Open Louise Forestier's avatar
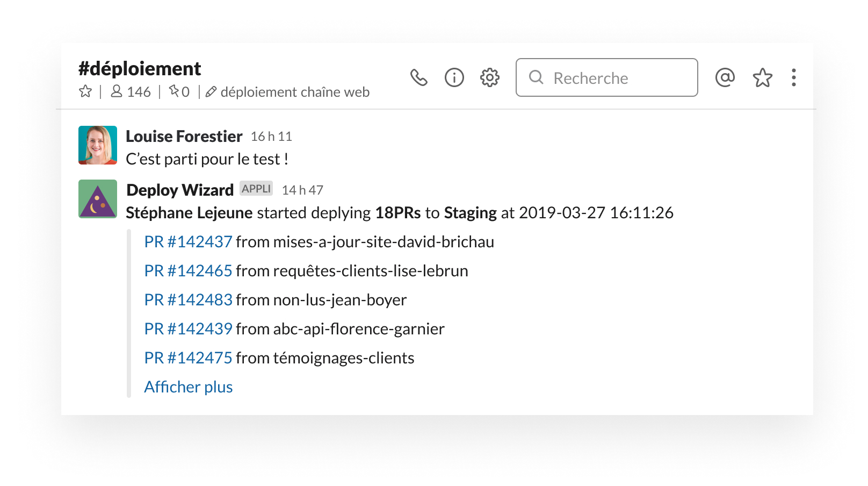 point(98,145)
